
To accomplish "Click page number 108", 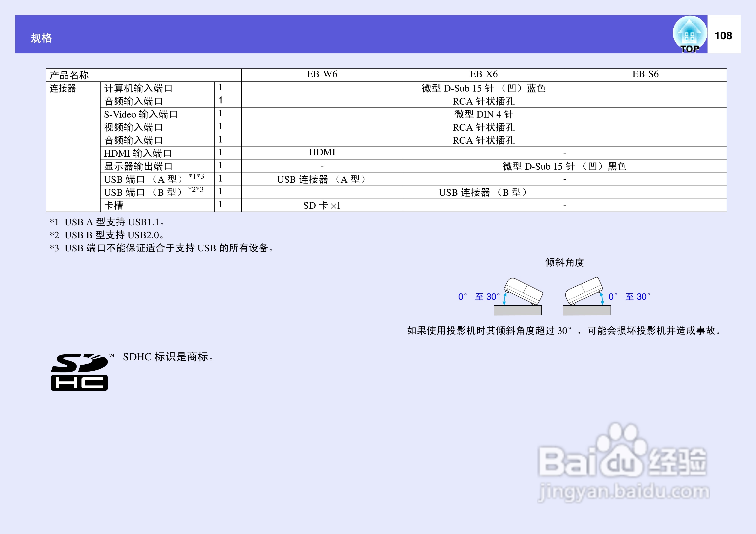I will tap(723, 35).
